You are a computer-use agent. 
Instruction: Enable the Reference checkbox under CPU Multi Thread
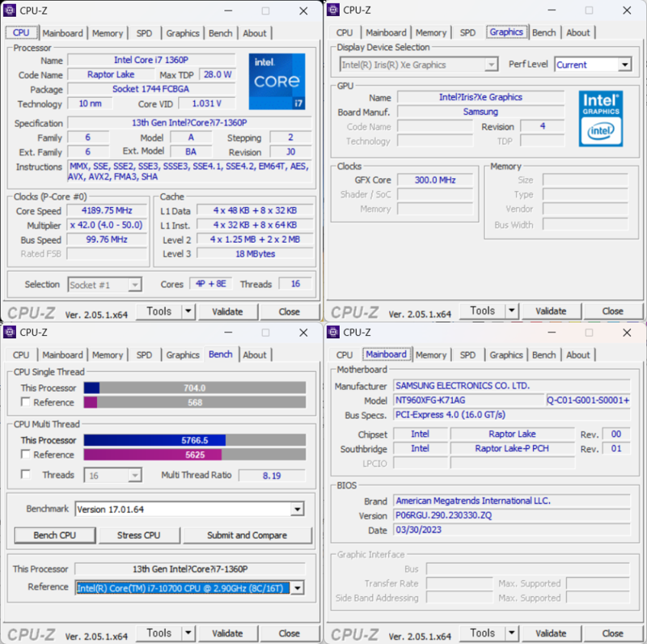pos(26,455)
